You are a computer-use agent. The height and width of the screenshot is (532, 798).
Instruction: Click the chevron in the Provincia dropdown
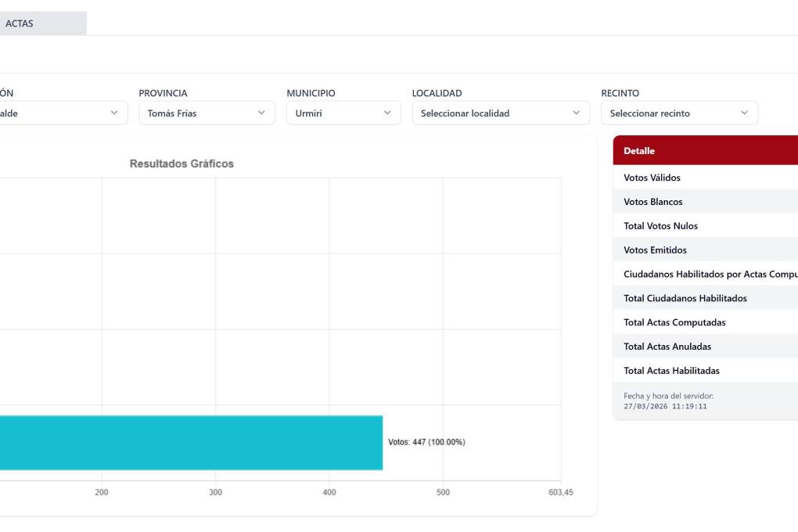point(261,113)
